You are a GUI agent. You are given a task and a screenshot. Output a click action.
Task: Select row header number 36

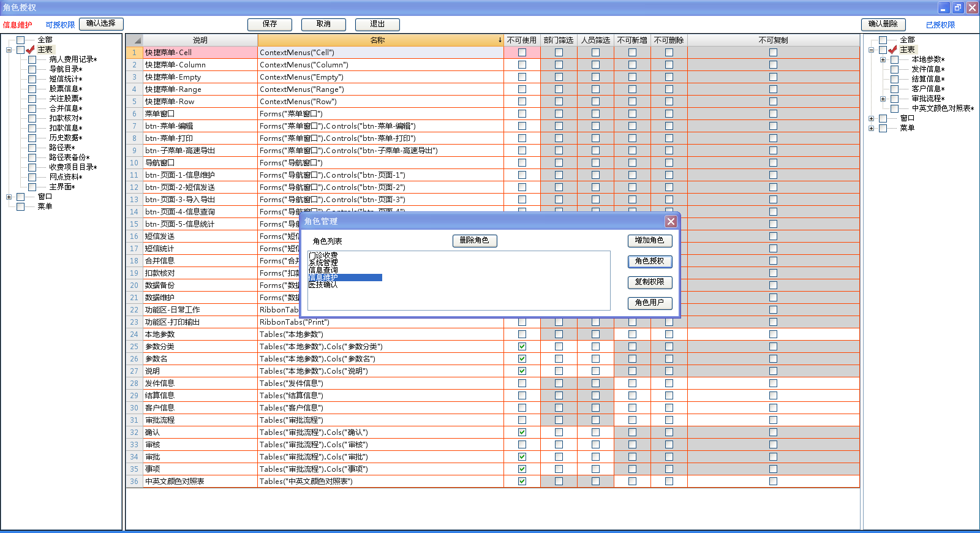pyautogui.click(x=134, y=481)
